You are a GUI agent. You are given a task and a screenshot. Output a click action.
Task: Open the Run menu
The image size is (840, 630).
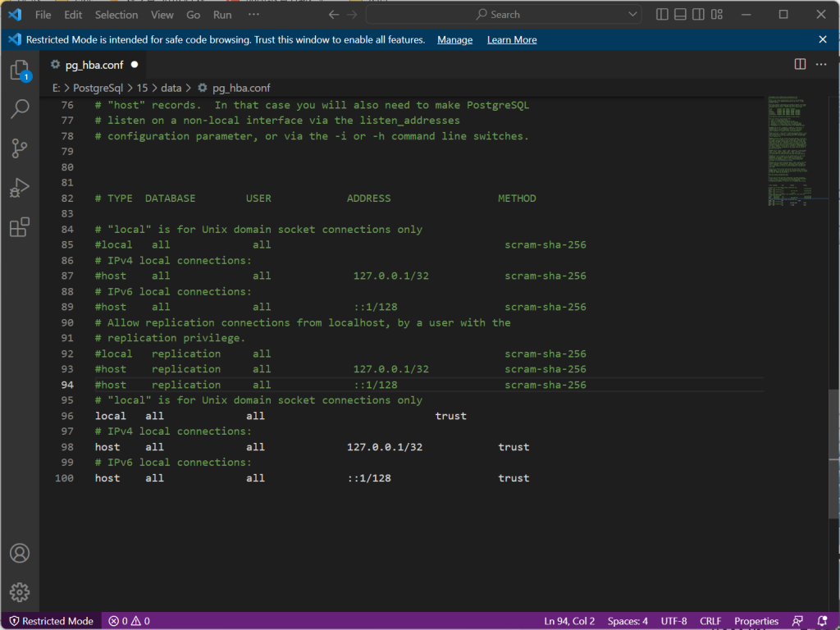[222, 15]
